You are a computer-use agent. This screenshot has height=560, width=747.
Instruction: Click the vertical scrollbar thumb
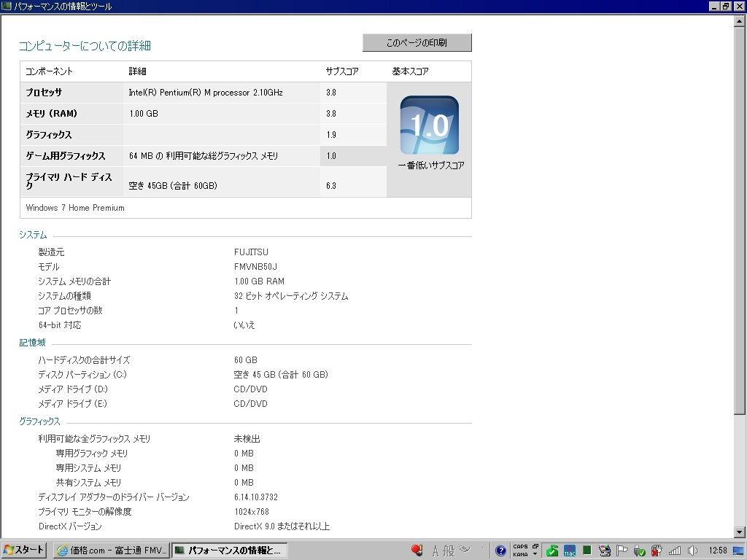tap(740, 220)
